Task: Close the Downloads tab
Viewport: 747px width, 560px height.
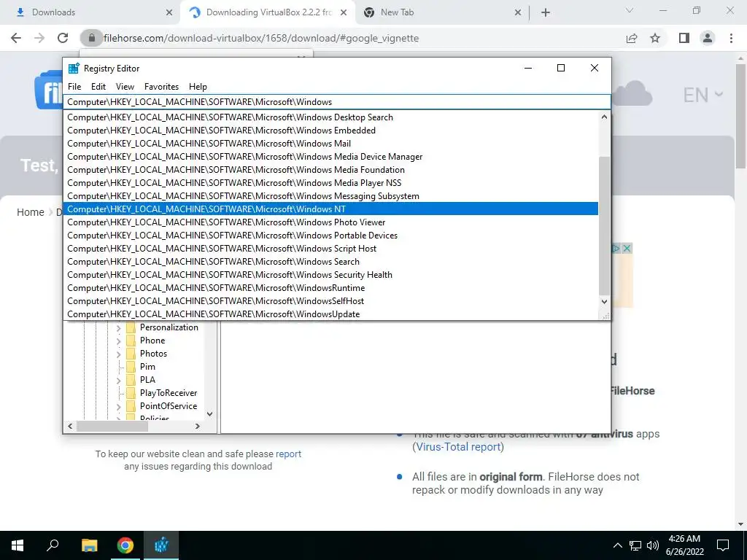Action: [x=169, y=12]
